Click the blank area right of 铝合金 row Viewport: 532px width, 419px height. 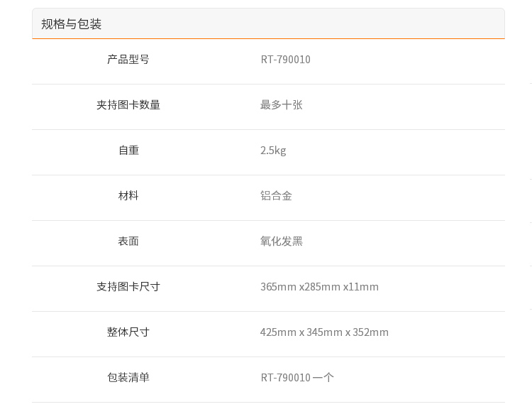click(x=399, y=196)
